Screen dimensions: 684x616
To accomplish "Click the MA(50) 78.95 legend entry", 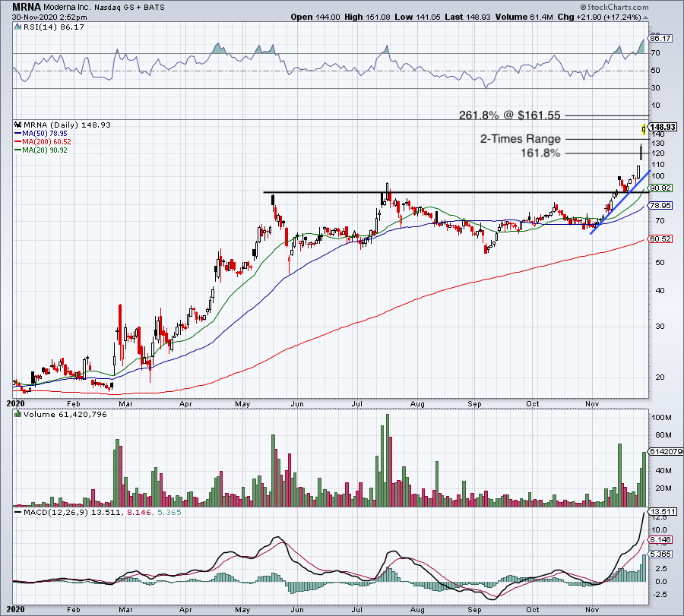I will point(41,134).
